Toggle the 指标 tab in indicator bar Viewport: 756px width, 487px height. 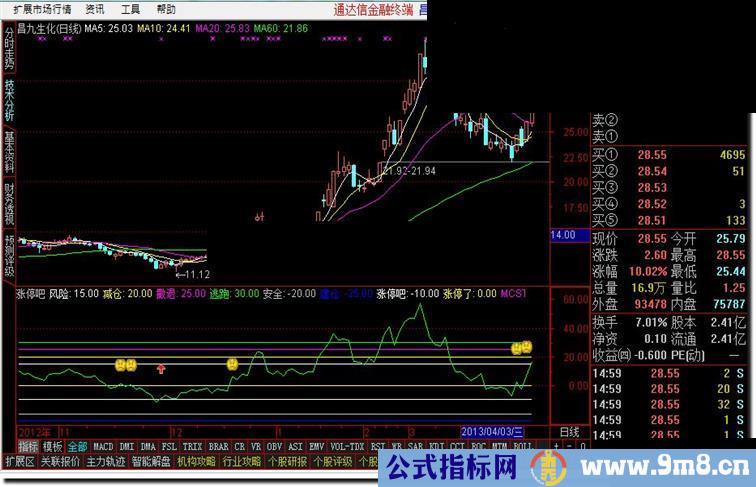(28, 446)
